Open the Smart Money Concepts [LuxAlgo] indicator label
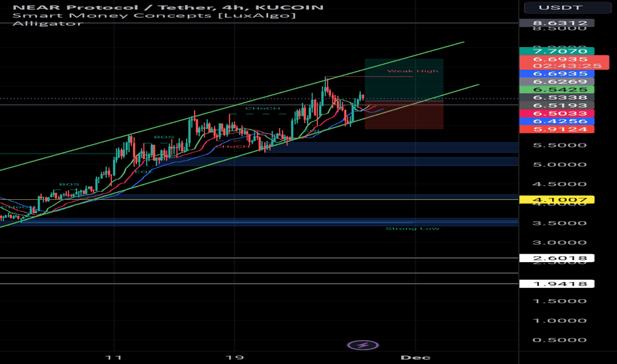Image resolution: width=617 pixels, height=364 pixels. tap(154, 15)
